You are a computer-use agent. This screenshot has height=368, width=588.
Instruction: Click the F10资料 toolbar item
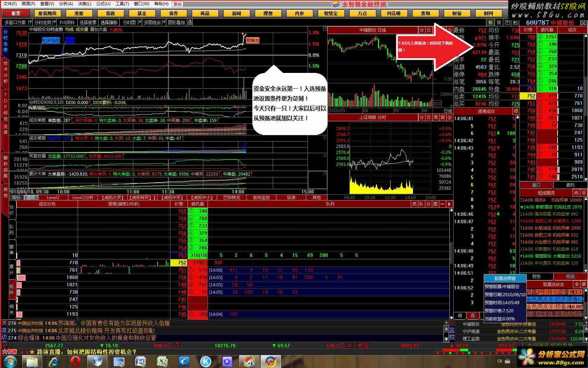(67, 22)
